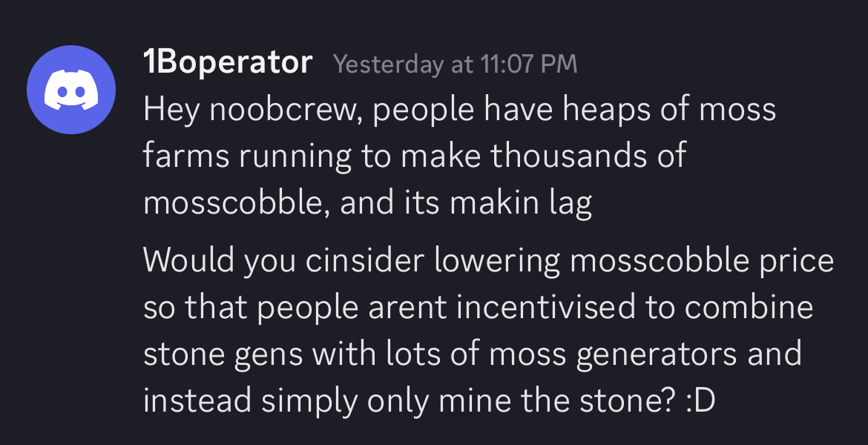
Task: Click the line "instead simply only mine the stone?"
Action: pyautogui.click(x=410, y=401)
